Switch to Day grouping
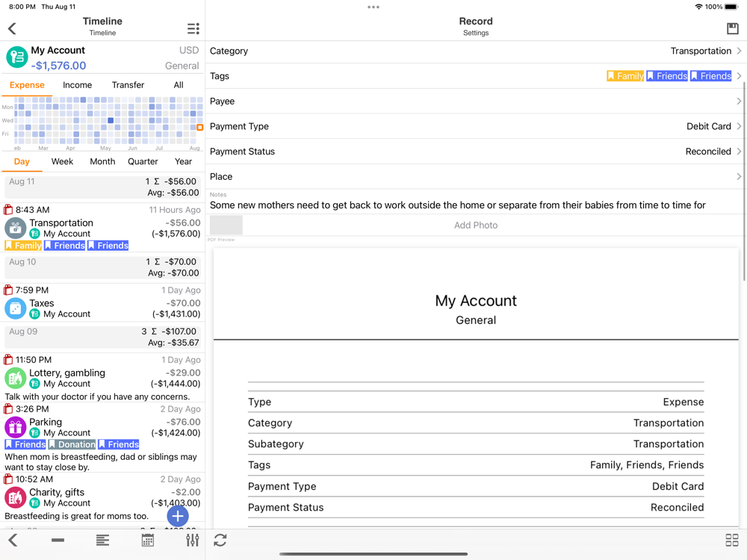The image size is (747, 560). [x=22, y=161]
